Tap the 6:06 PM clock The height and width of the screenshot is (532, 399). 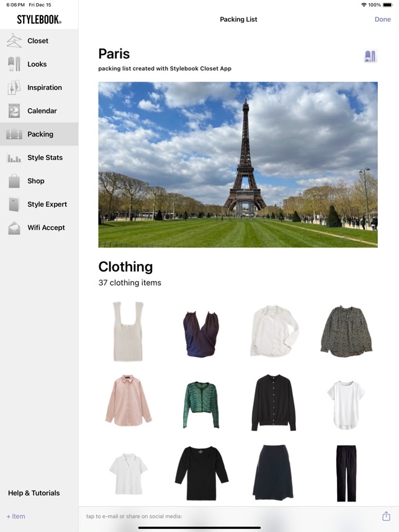16,5
